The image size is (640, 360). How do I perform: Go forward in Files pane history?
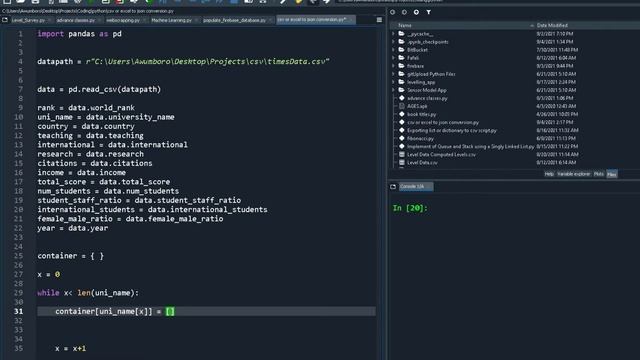(404, 12)
